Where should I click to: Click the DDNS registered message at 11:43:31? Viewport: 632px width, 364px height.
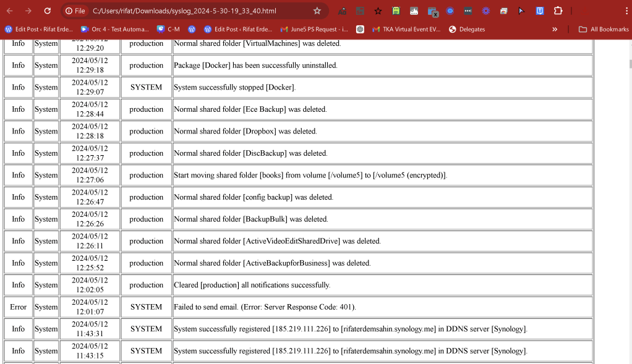350,329
